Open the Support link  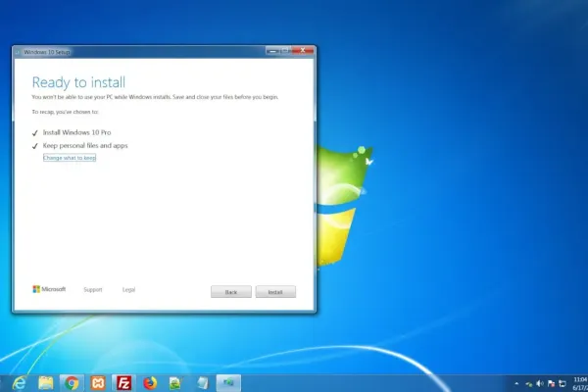click(x=93, y=290)
